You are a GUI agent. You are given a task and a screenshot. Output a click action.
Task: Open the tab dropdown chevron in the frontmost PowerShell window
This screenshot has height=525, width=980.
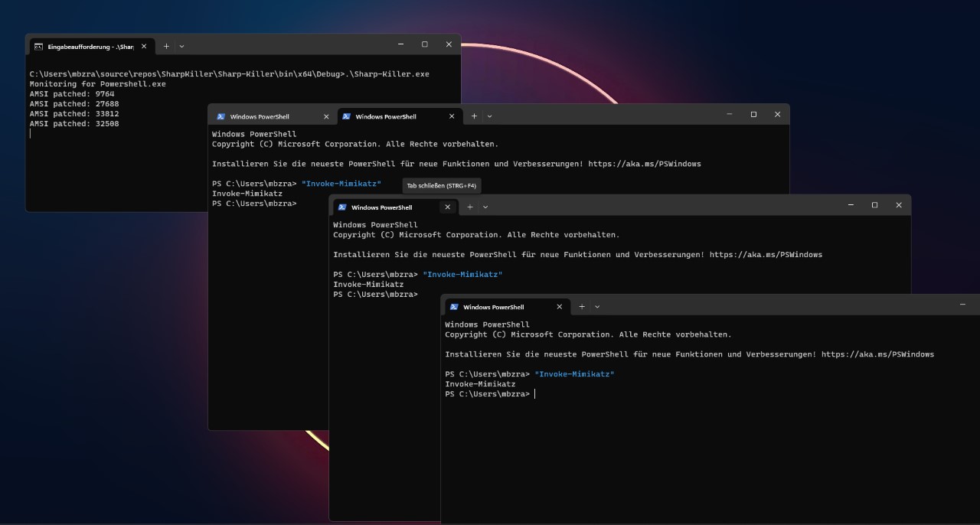597,307
